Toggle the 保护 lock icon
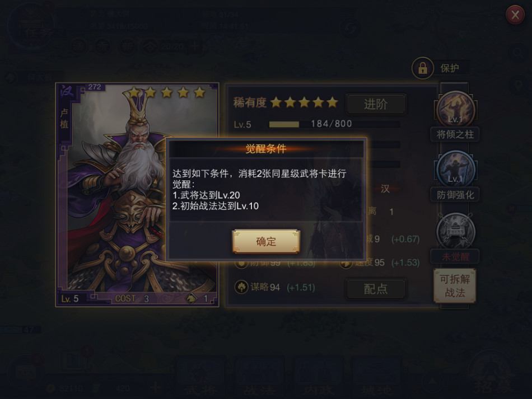 coord(422,68)
